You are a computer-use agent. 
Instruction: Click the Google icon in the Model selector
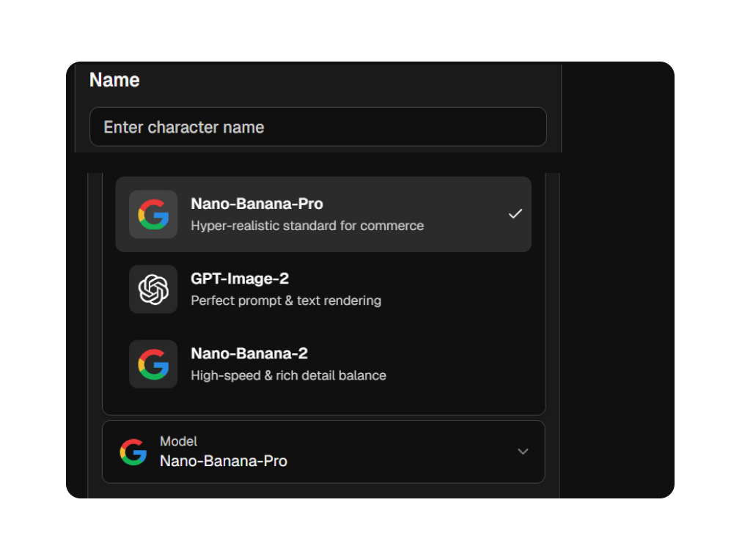133,452
